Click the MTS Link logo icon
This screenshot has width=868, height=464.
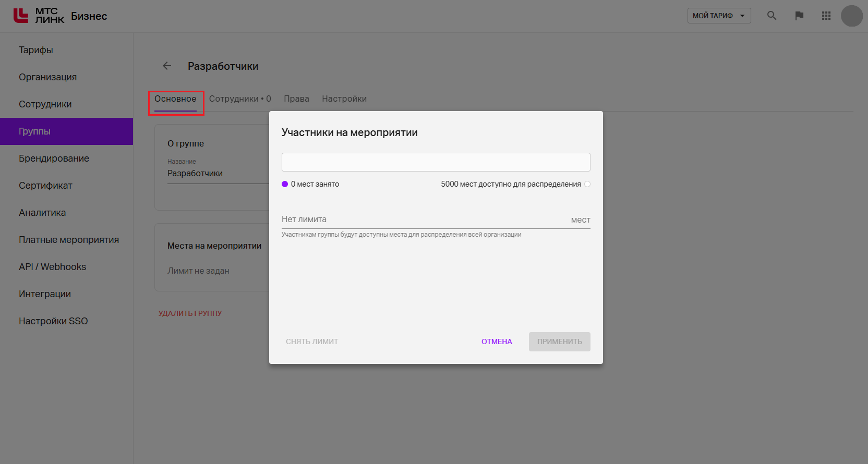click(21, 16)
